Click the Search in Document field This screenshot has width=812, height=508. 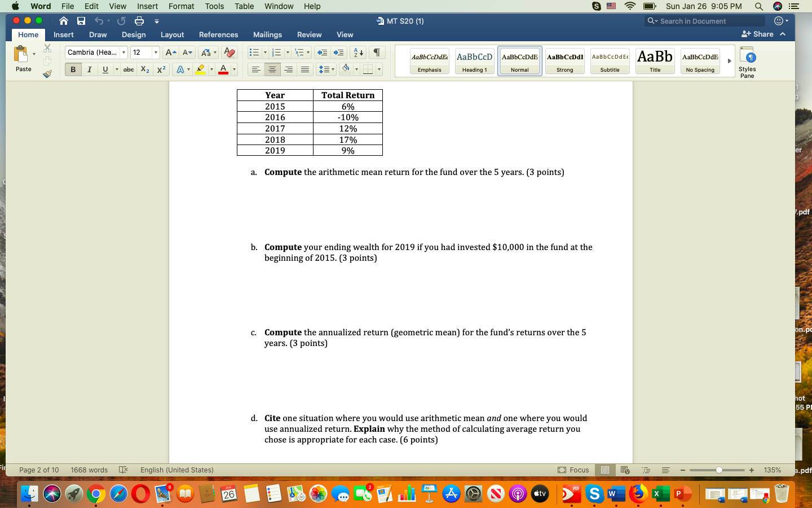coord(704,21)
